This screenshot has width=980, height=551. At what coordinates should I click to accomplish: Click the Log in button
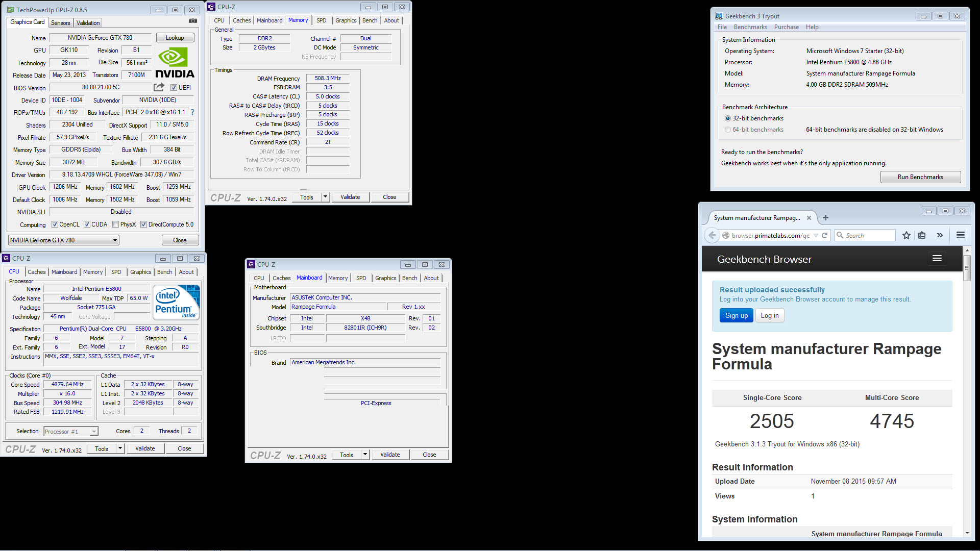pyautogui.click(x=770, y=316)
